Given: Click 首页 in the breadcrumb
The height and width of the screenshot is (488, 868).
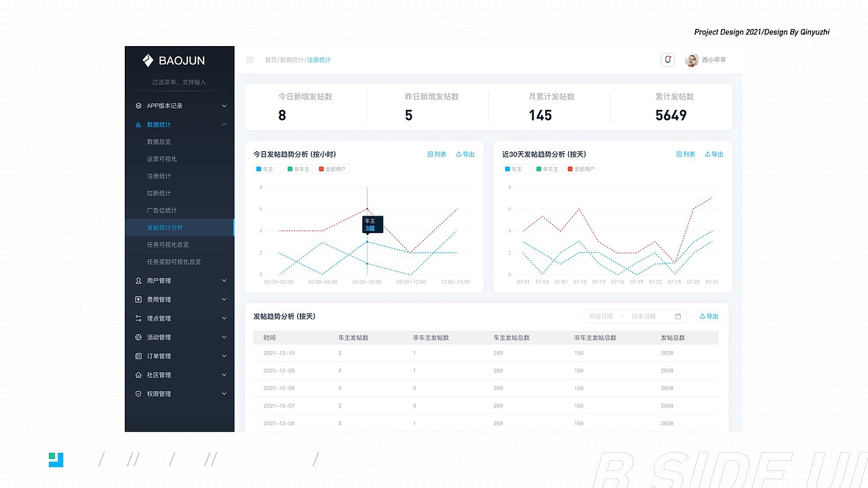Looking at the screenshot, I should [271, 60].
